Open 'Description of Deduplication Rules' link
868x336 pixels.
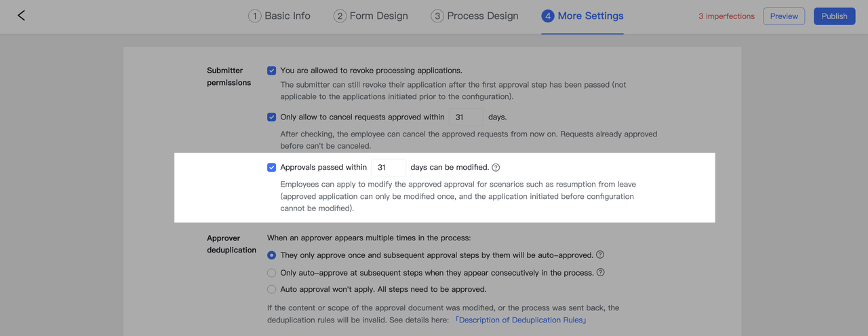click(521, 320)
